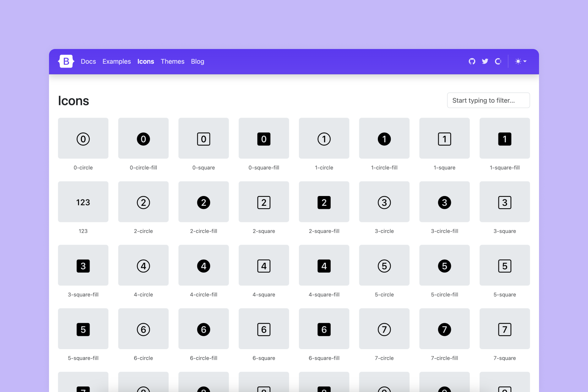Open the Blog nav link

click(198, 62)
